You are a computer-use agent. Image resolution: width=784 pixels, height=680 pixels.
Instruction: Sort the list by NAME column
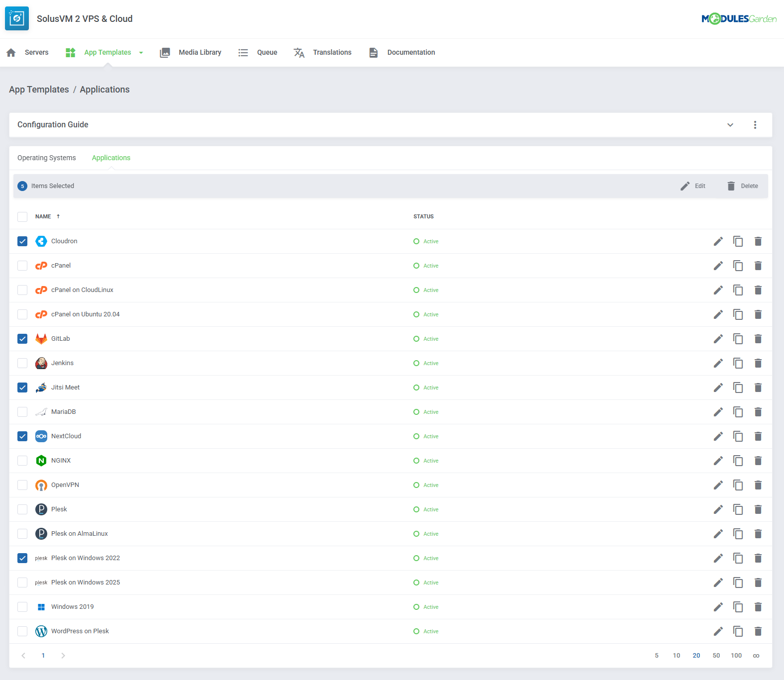43,216
